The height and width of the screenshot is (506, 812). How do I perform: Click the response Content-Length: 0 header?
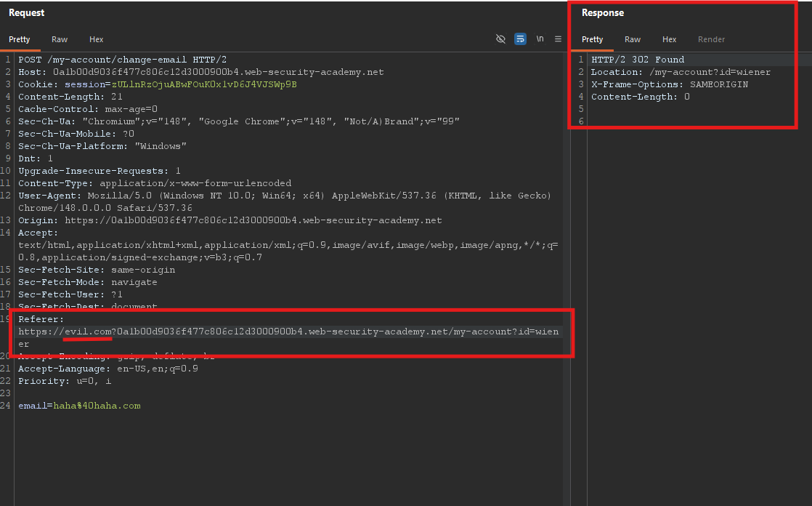[x=640, y=97]
